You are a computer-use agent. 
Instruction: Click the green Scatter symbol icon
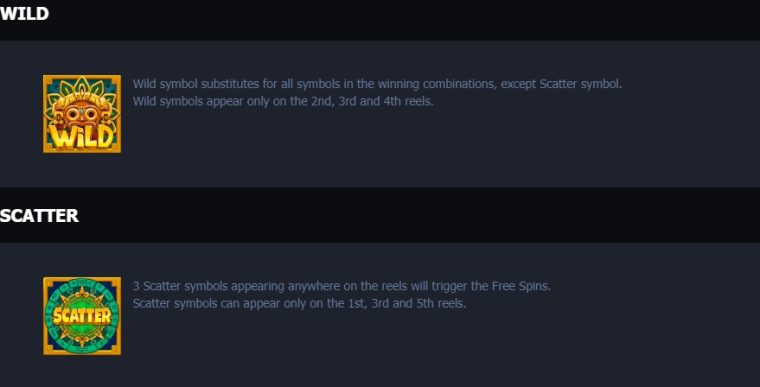coord(82,316)
